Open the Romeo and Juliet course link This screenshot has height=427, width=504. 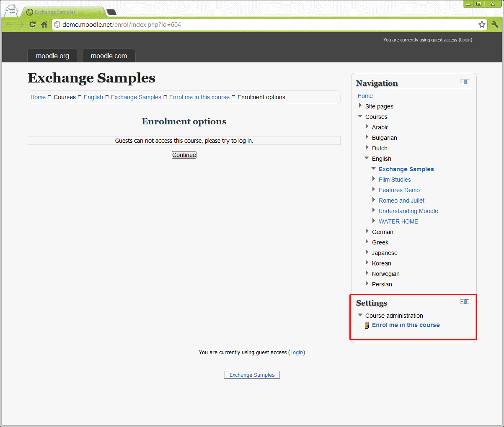401,201
